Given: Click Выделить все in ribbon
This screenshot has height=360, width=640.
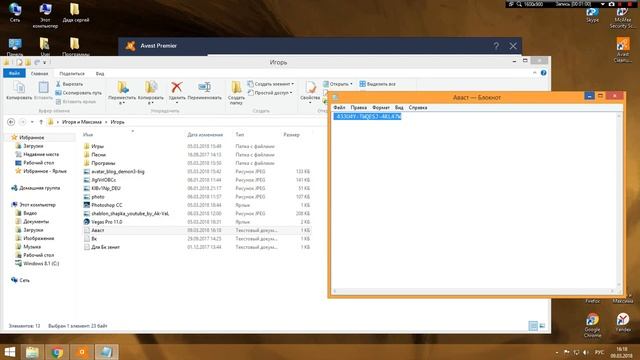Looking at the screenshot, I should (x=377, y=84).
